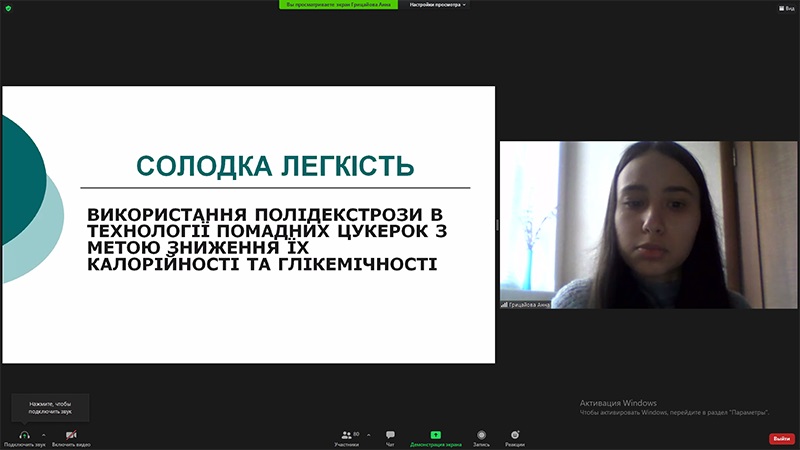Image resolution: width=800 pixels, height=450 pixels.
Task: Expand audio options arrow next to Подключить звук
Action: point(44,435)
